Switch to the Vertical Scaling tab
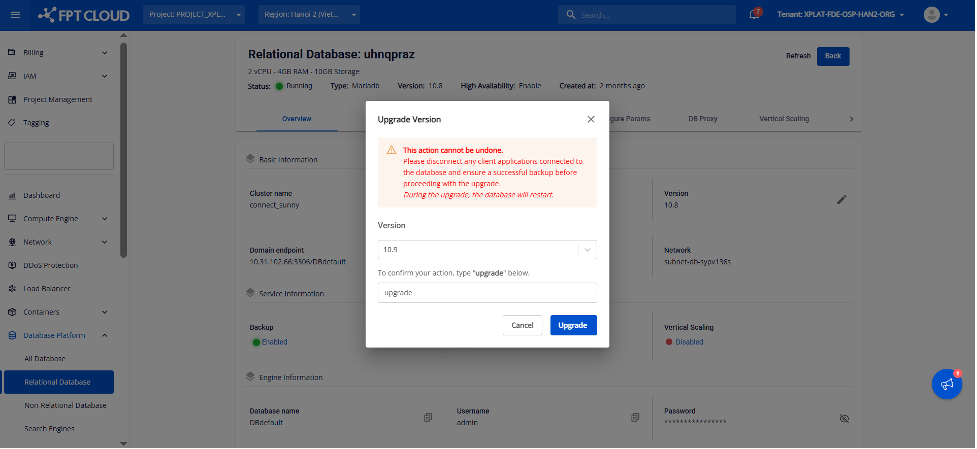Screen dimensions: 977x449 pyautogui.click(x=784, y=118)
